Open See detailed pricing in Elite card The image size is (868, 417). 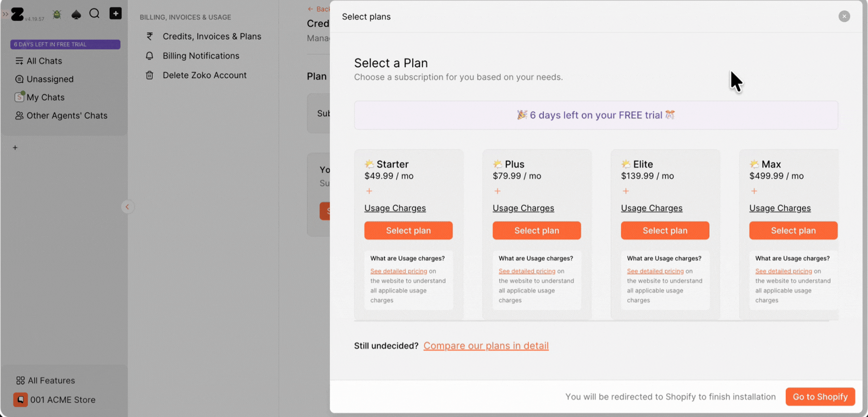coord(655,271)
